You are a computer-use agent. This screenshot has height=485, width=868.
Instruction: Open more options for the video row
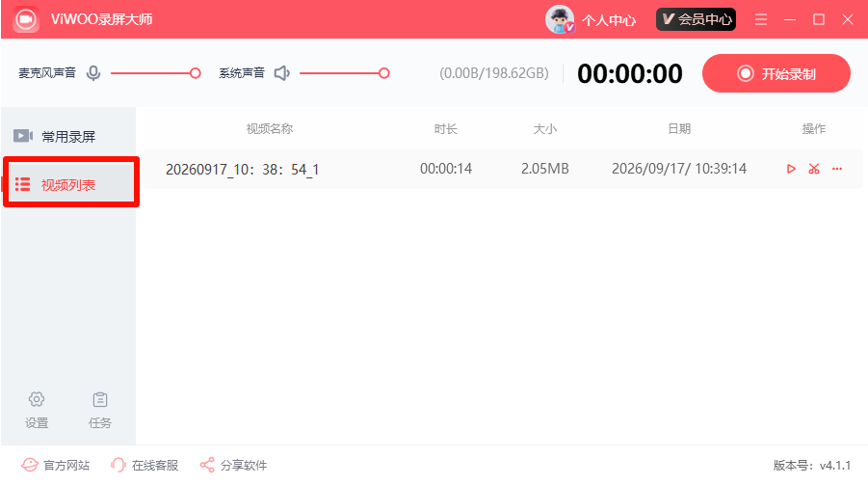coord(837,169)
